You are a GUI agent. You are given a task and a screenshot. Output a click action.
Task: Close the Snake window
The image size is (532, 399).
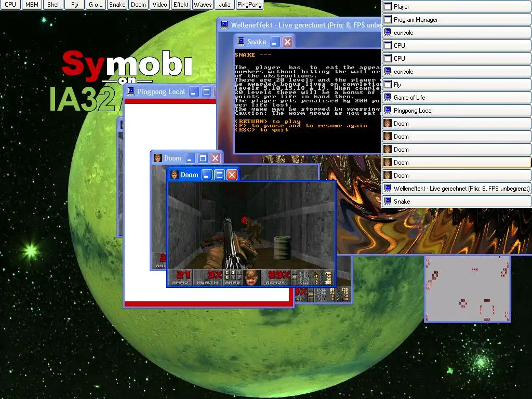tap(287, 42)
